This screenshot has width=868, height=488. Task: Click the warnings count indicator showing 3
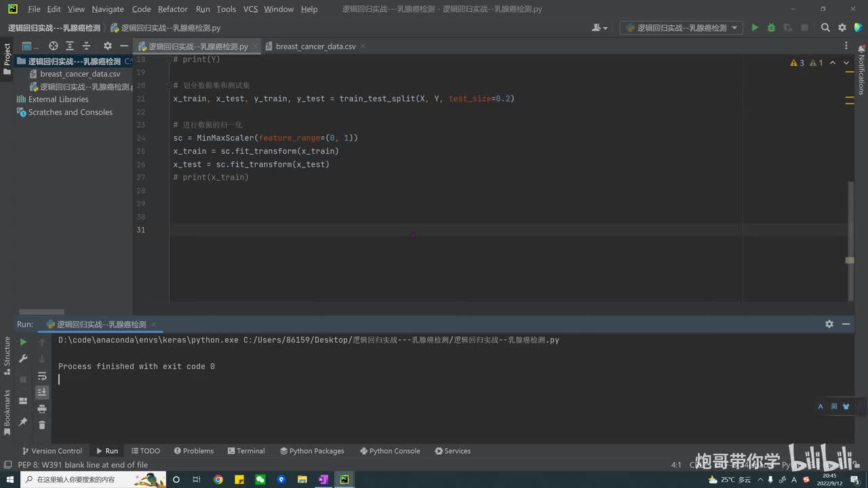click(x=797, y=62)
